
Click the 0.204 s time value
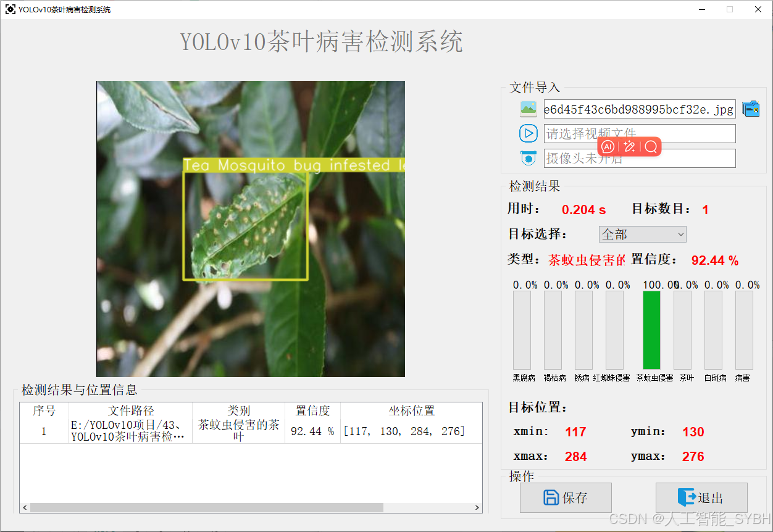[x=583, y=210]
